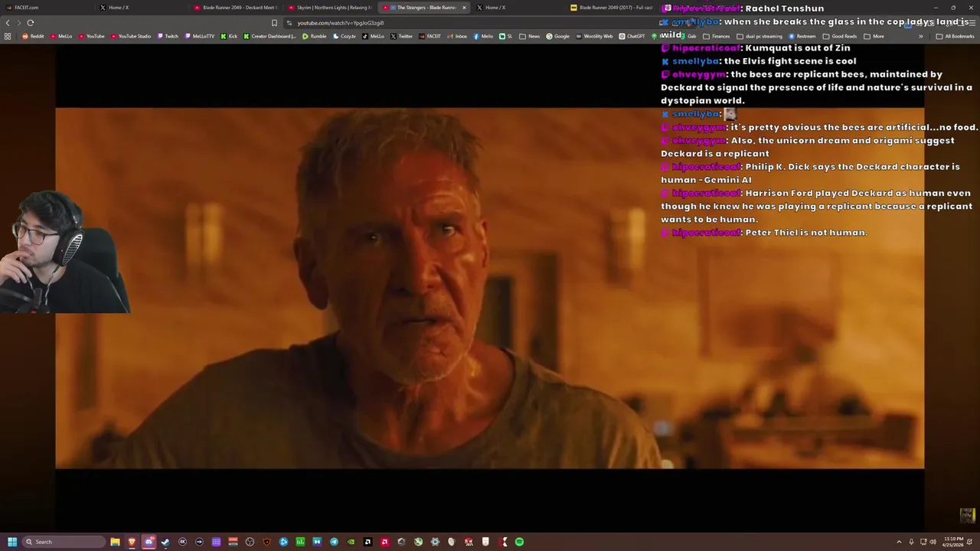Expand the dual pc streaming bookmarks folder
This screenshot has height=551, width=980.
point(759,36)
